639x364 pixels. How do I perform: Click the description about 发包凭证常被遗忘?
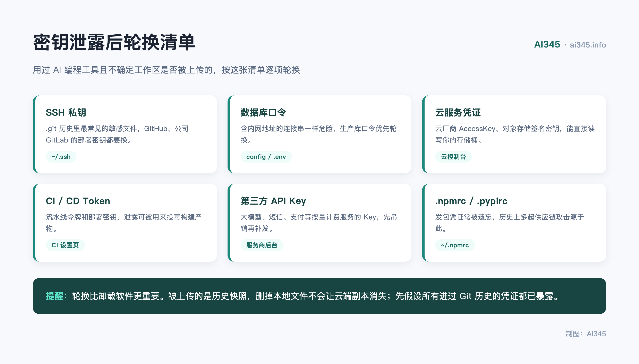[509, 223]
